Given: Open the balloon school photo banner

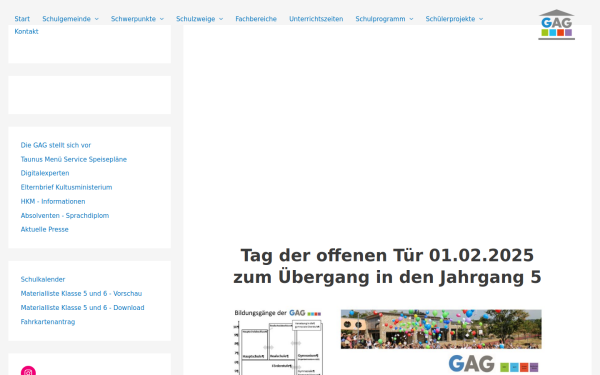Looking at the screenshot, I should (x=441, y=329).
